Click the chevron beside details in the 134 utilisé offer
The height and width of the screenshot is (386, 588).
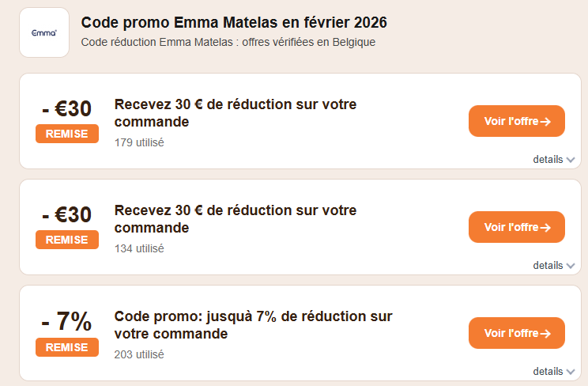(x=571, y=266)
